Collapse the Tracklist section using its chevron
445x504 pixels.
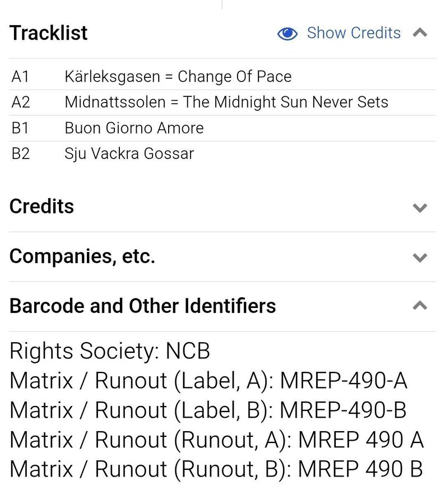(420, 33)
